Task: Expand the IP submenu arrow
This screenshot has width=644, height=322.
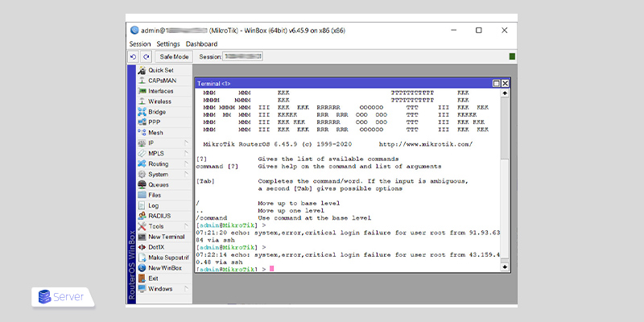Action: [186, 143]
